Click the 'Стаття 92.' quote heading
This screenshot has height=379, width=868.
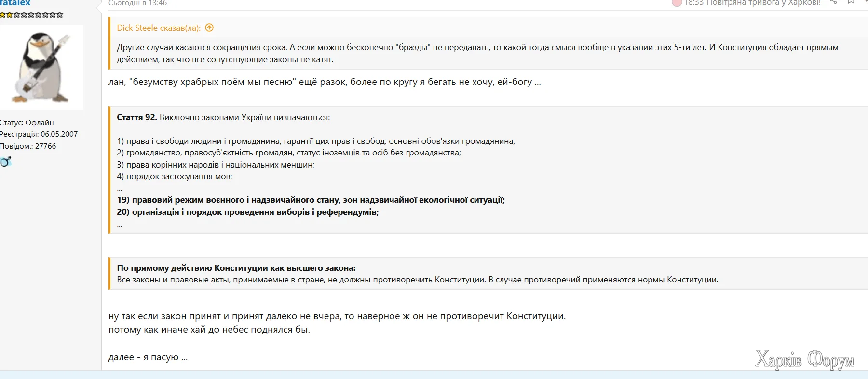point(137,117)
